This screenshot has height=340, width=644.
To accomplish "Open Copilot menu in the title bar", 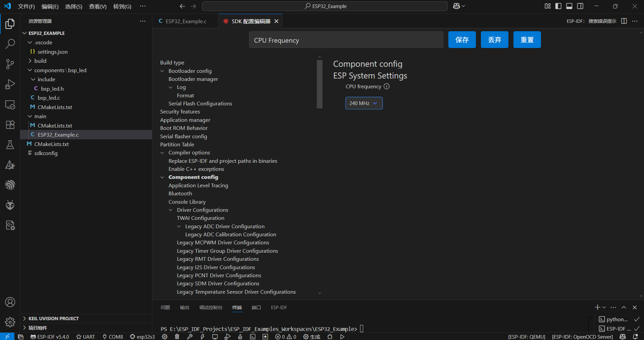I will (459, 6).
